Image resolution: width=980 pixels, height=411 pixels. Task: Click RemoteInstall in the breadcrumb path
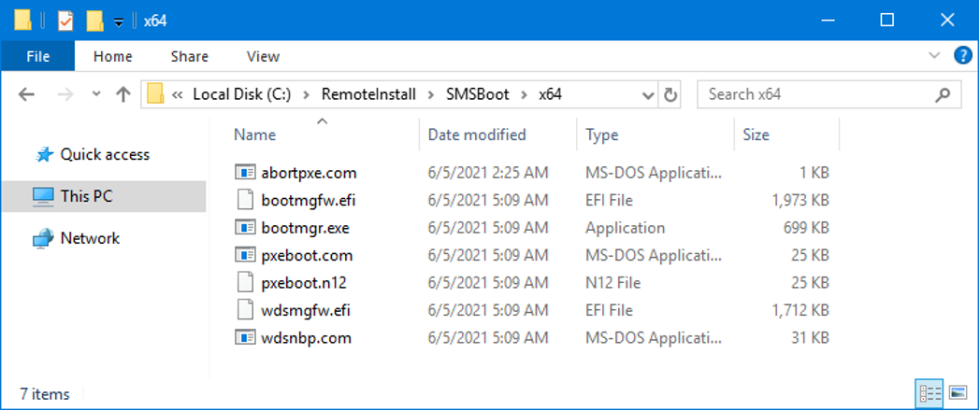[x=368, y=94]
